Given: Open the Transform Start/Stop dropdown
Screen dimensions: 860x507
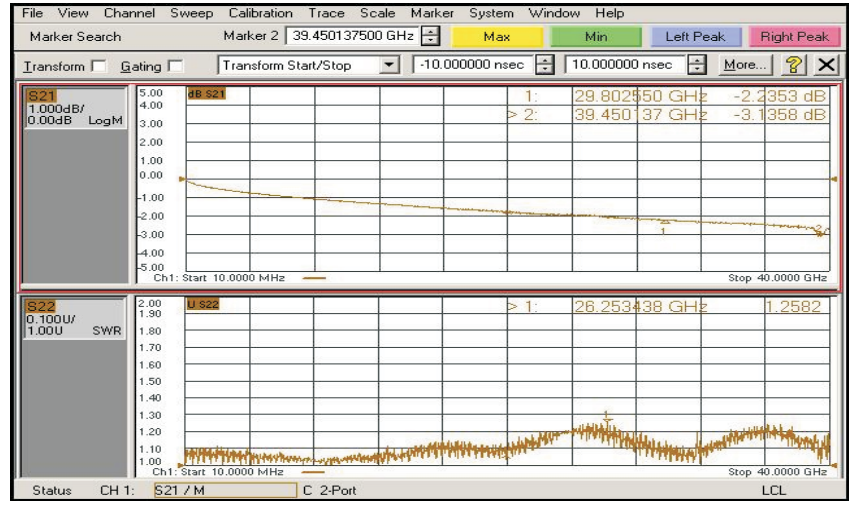Looking at the screenshot, I should pos(391,66).
